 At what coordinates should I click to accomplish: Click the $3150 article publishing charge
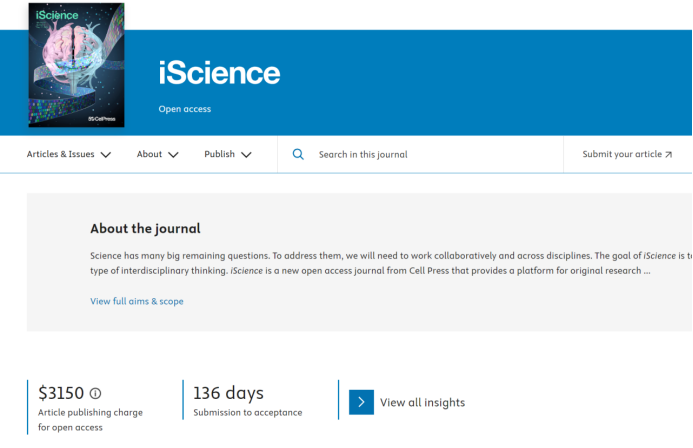coord(61,393)
